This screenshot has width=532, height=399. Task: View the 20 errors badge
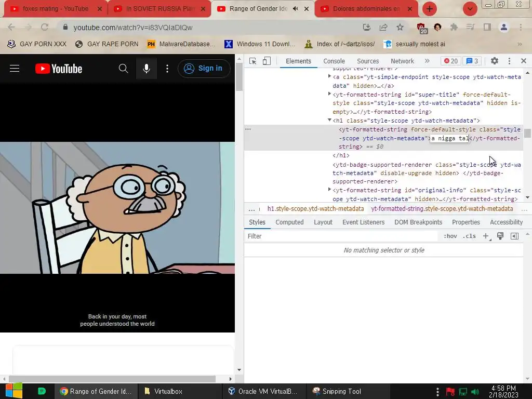(x=450, y=61)
